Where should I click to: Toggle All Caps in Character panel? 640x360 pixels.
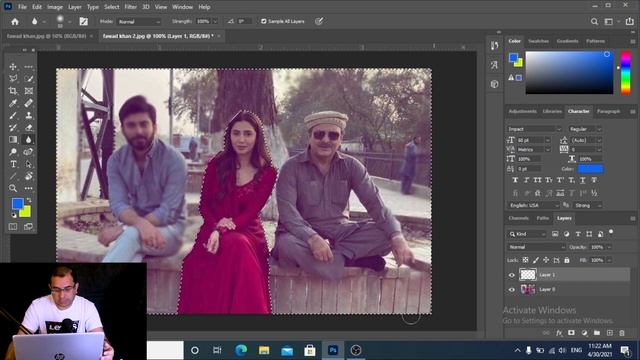(x=538, y=180)
